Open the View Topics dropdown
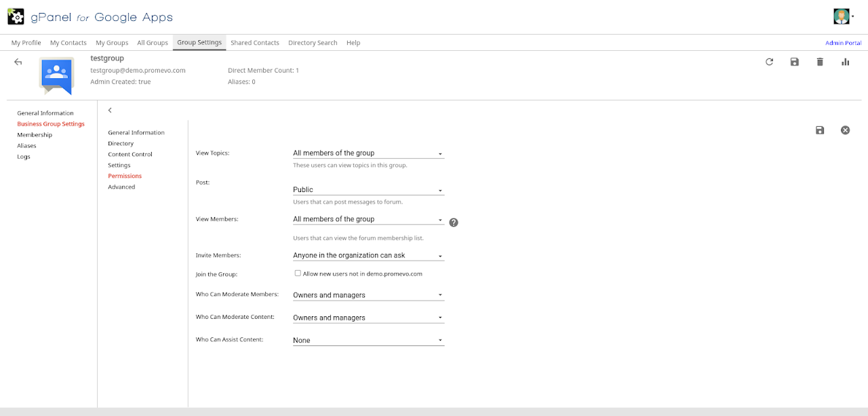 [x=368, y=153]
